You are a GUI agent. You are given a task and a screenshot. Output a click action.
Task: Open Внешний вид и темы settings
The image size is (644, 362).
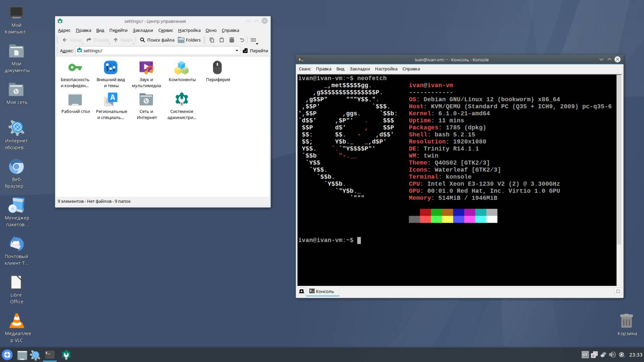(111, 68)
